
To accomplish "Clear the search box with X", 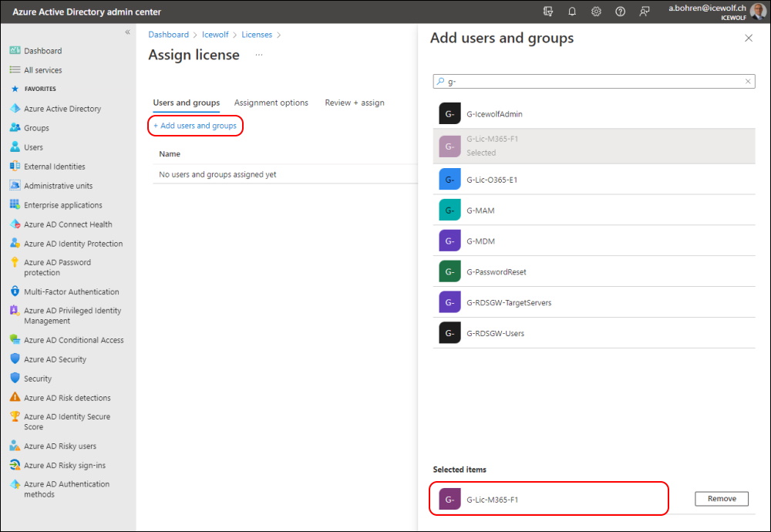I will pos(748,81).
